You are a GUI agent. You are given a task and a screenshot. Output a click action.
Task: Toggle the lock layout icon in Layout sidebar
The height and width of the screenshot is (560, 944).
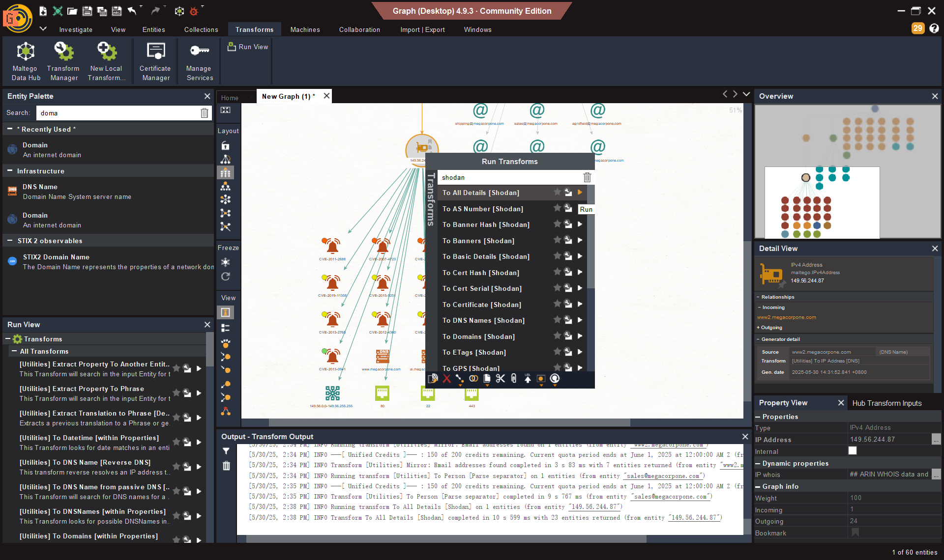[x=226, y=146]
